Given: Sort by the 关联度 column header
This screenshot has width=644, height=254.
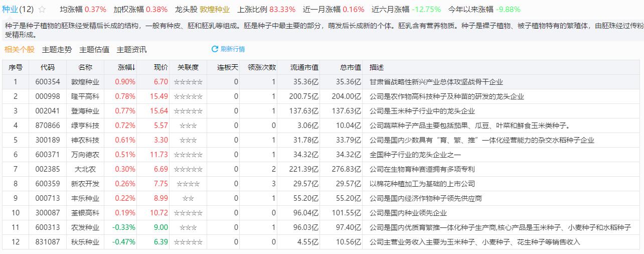Looking at the screenshot, I should (188, 67).
